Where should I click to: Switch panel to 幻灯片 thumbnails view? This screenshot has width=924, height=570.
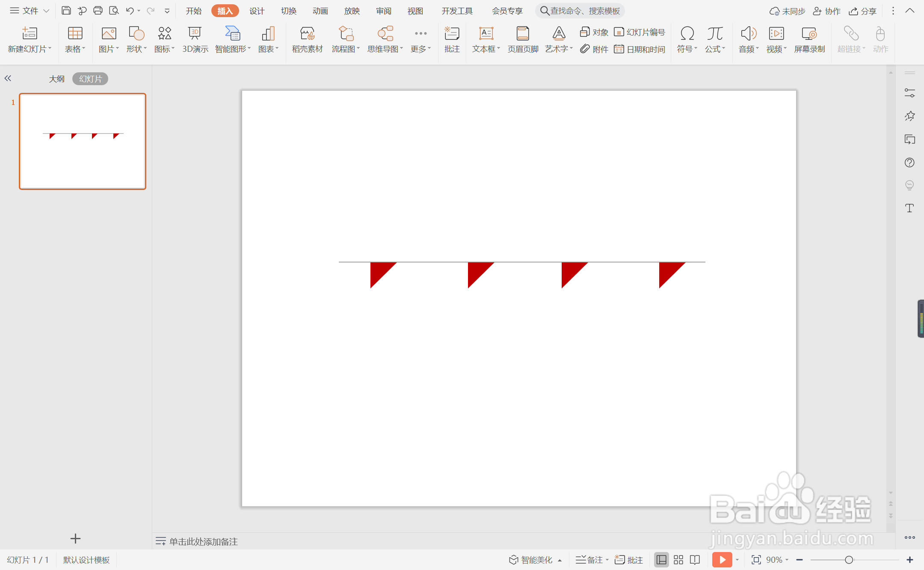(x=90, y=79)
